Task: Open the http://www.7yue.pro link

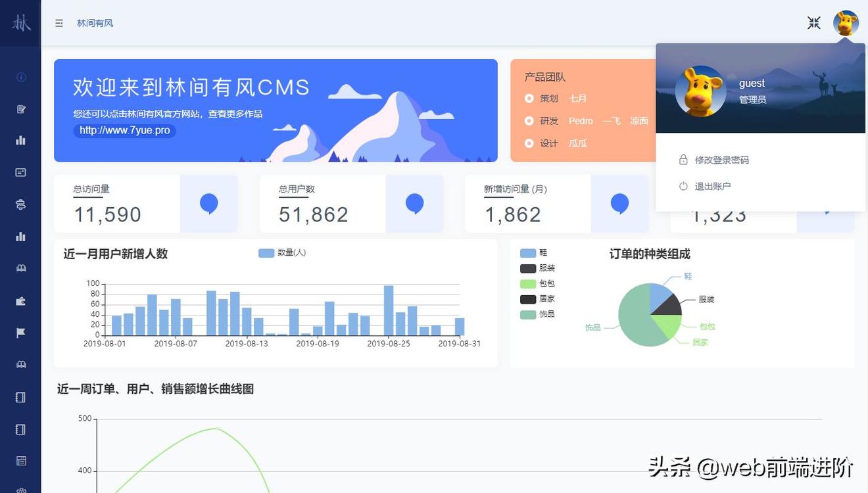Action: coord(125,130)
